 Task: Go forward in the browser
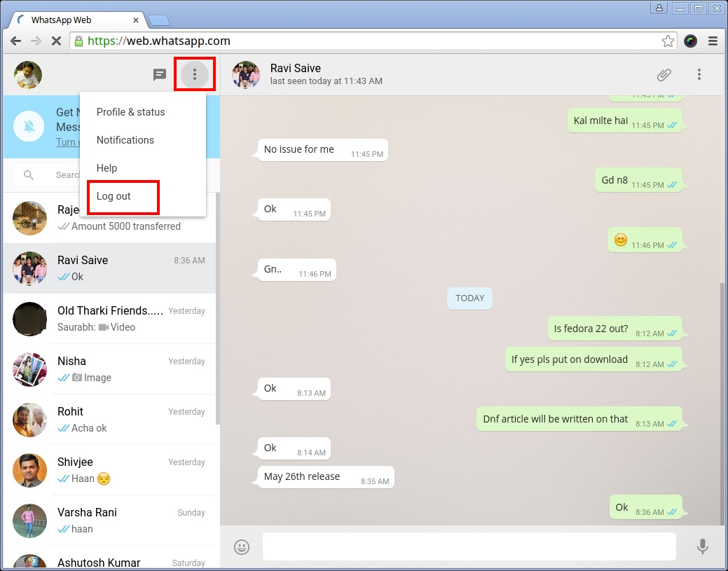36,41
